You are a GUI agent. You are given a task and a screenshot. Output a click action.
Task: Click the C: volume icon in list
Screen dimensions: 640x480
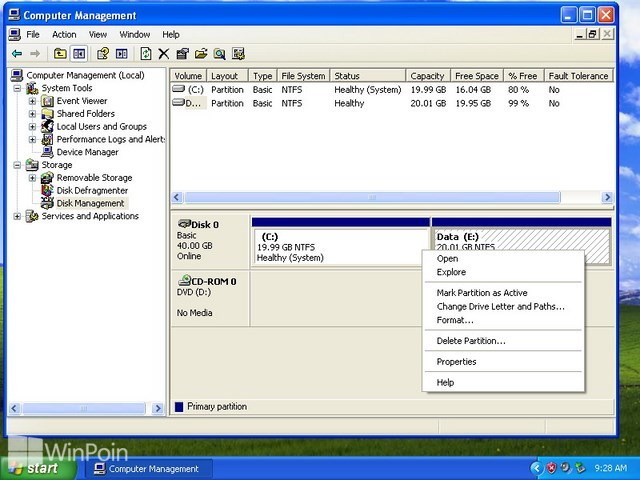pyautogui.click(x=178, y=89)
